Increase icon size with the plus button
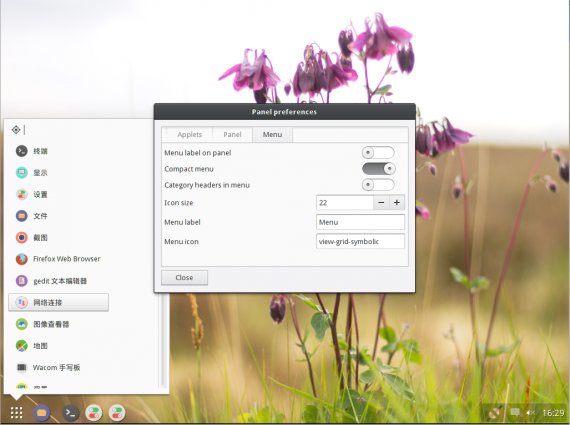570x425 pixels. tap(397, 203)
